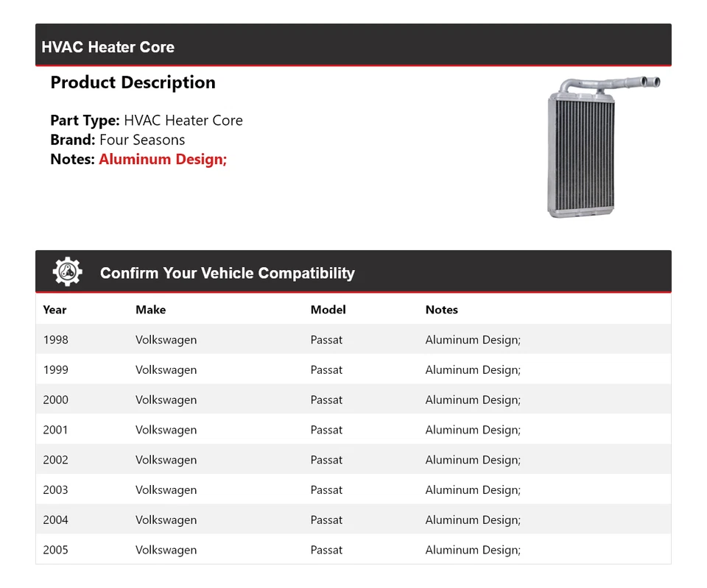This screenshot has width=707, height=588.
Task: Open the heater core product image
Action: point(603,147)
